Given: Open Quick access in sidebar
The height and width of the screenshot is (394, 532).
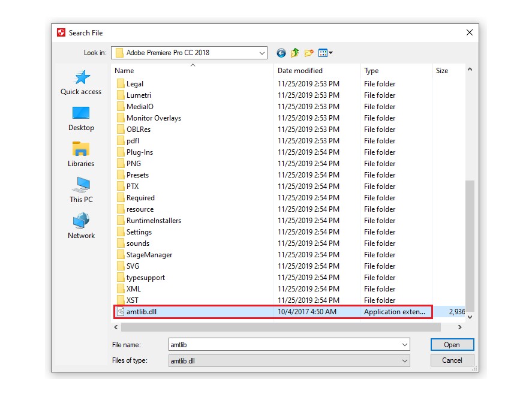Looking at the screenshot, I should (x=81, y=83).
